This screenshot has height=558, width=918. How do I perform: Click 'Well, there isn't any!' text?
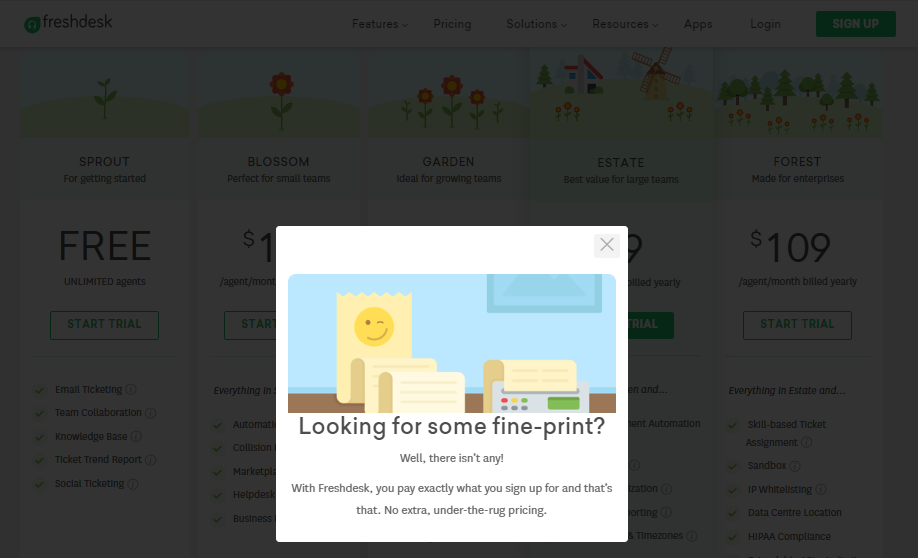[451, 458]
